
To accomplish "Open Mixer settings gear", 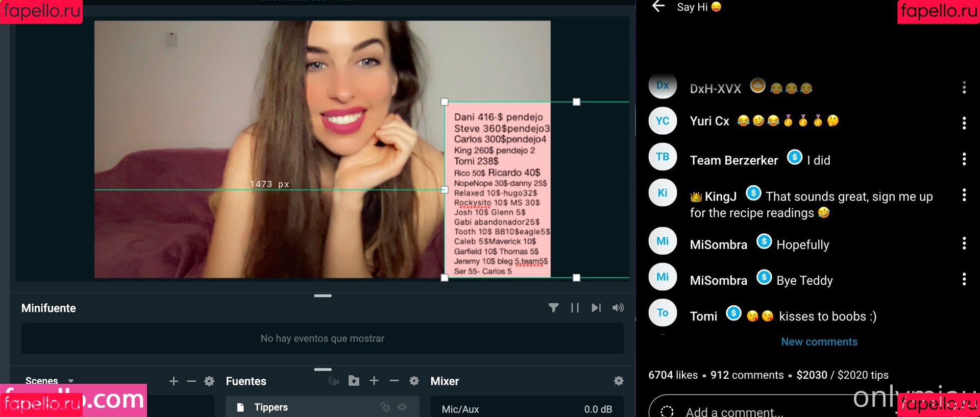I will pyautogui.click(x=619, y=381).
